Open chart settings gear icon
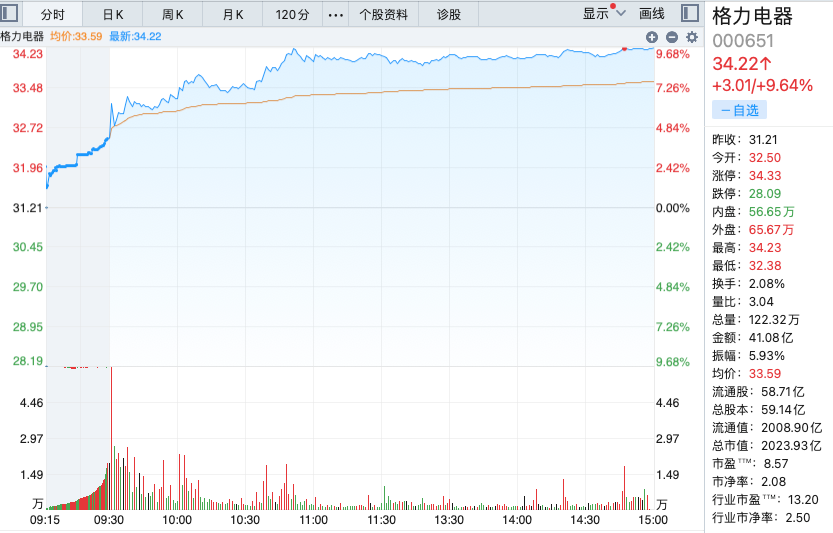This screenshot has height=533, width=833. pyautogui.click(x=692, y=37)
